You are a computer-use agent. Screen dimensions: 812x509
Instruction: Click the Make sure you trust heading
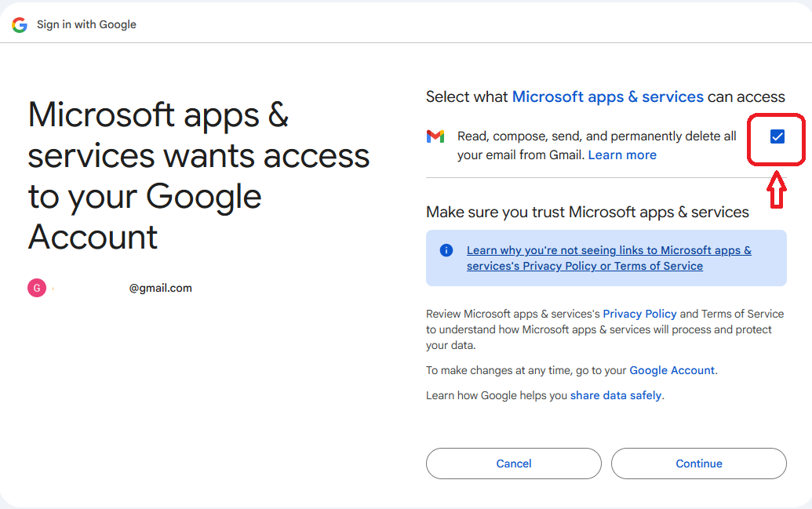(588, 213)
